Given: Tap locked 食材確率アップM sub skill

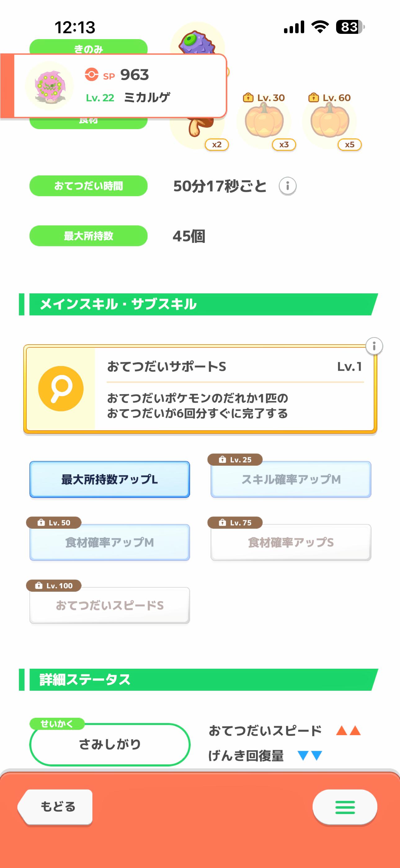Looking at the screenshot, I should pos(109,542).
